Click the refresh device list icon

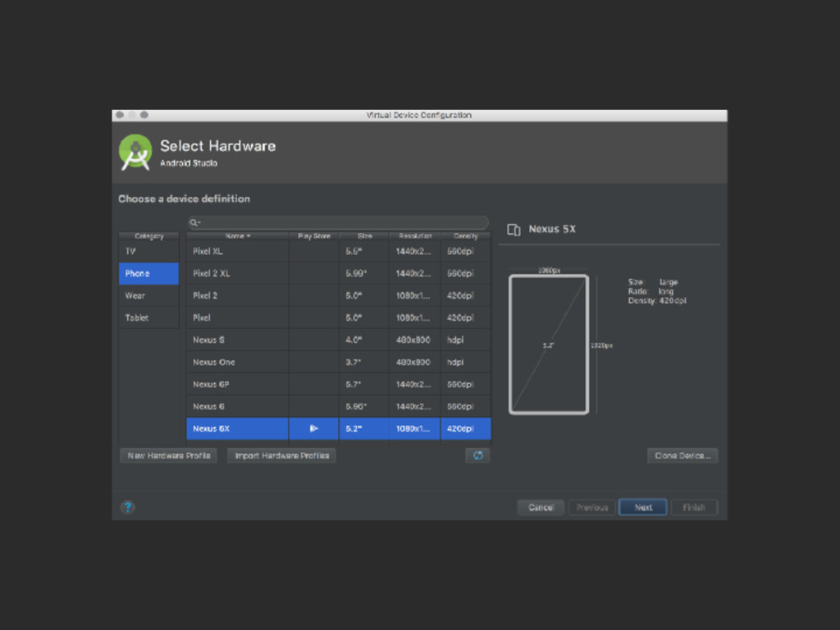478,455
